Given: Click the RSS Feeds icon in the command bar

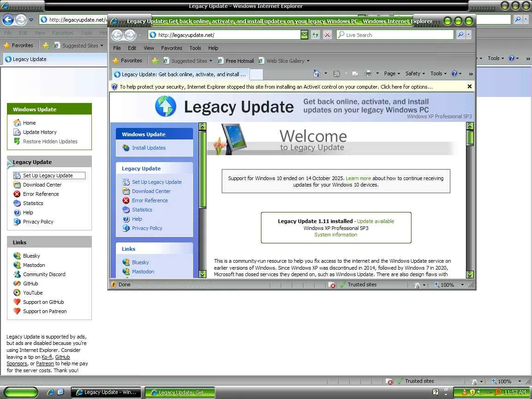Looking at the screenshot, I should point(337,73).
